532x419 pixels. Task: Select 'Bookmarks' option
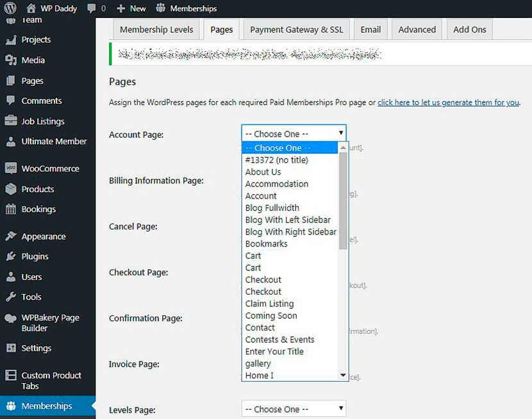(290, 243)
